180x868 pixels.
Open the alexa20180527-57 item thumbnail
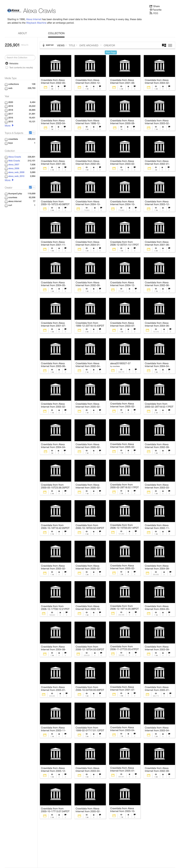point(124,349)
